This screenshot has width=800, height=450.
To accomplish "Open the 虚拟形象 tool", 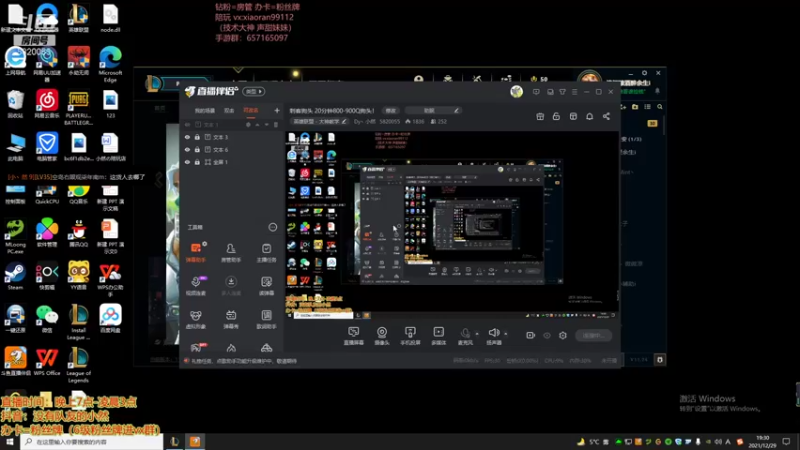I will (x=196, y=319).
